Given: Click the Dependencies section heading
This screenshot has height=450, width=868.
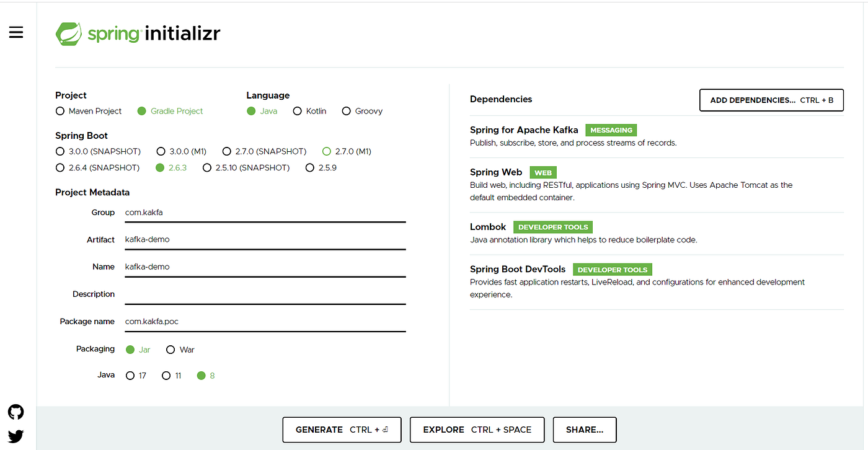Looking at the screenshot, I should click(x=501, y=99).
